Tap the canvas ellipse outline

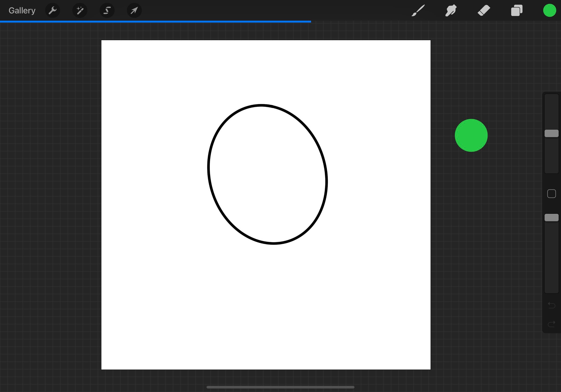coord(261,106)
